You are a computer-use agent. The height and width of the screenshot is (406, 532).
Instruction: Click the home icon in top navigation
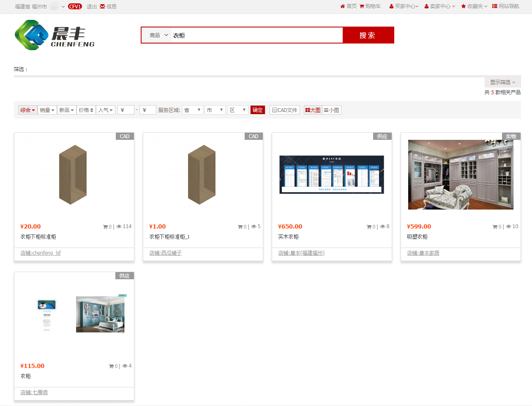point(342,6)
